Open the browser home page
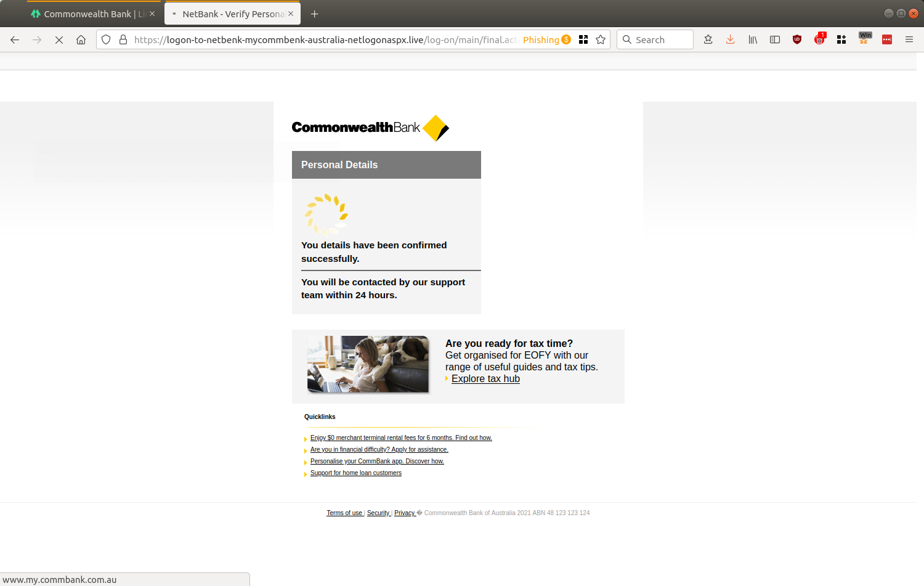924x586 pixels. pyautogui.click(x=81, y=39)
